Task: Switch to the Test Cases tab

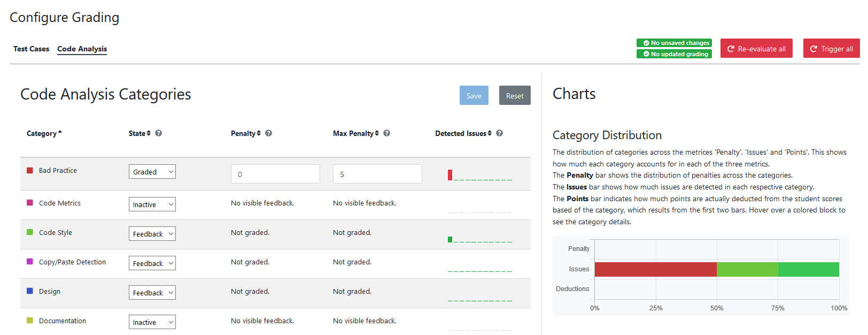Action: click(x=31, y=49)
